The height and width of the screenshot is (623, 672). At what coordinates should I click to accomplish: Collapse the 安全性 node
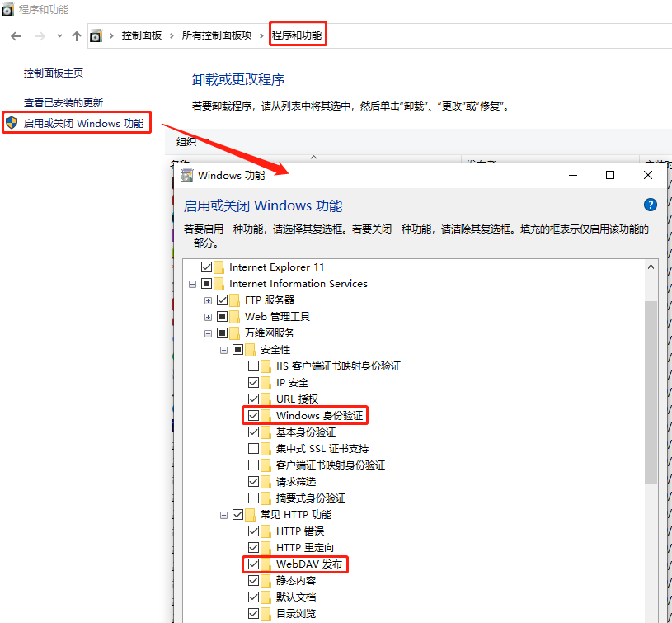click(x=223, y=351)
